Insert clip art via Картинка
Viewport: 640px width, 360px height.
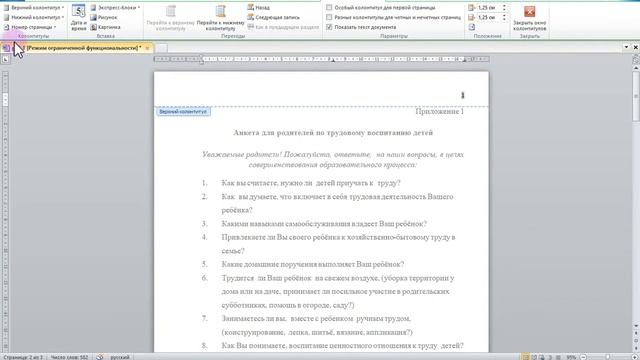click(x=105, y=27)
